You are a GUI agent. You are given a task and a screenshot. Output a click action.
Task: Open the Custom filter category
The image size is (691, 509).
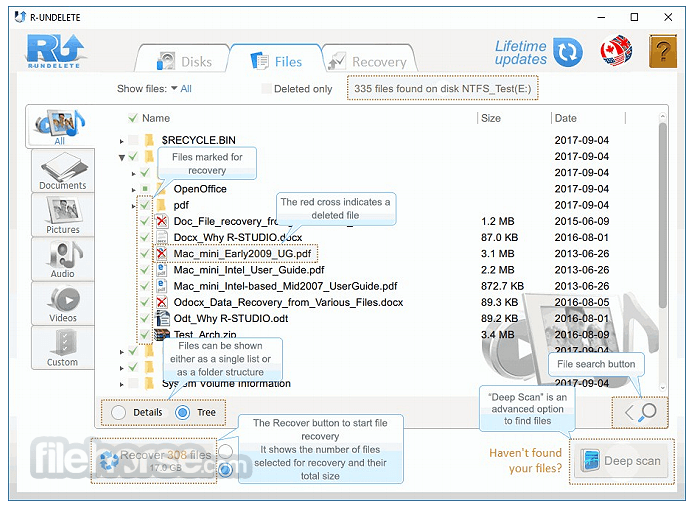tap(63, 347)
